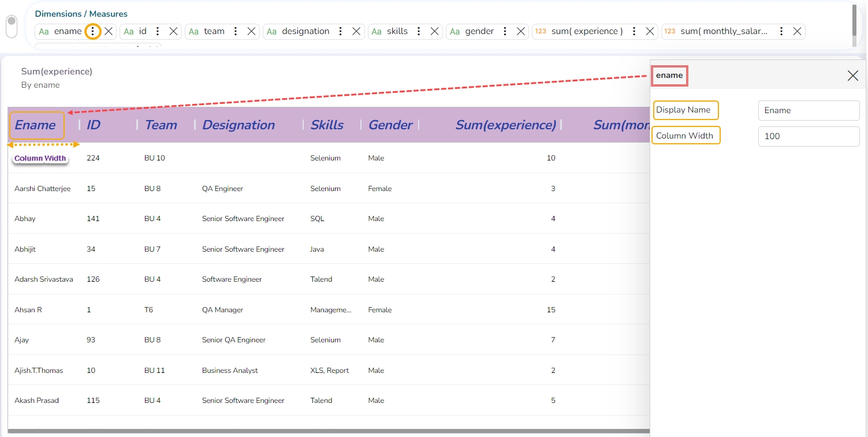868x437 pixels.
Task: Click the Designation column header
Action: click(238, 125)
